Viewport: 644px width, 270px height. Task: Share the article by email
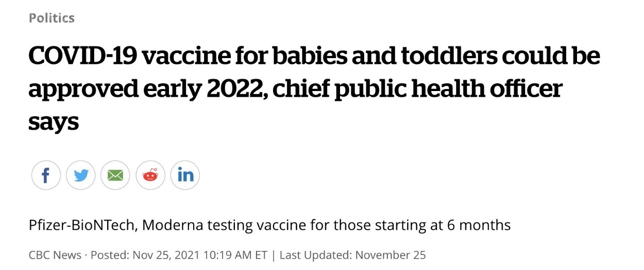(115, 175)
